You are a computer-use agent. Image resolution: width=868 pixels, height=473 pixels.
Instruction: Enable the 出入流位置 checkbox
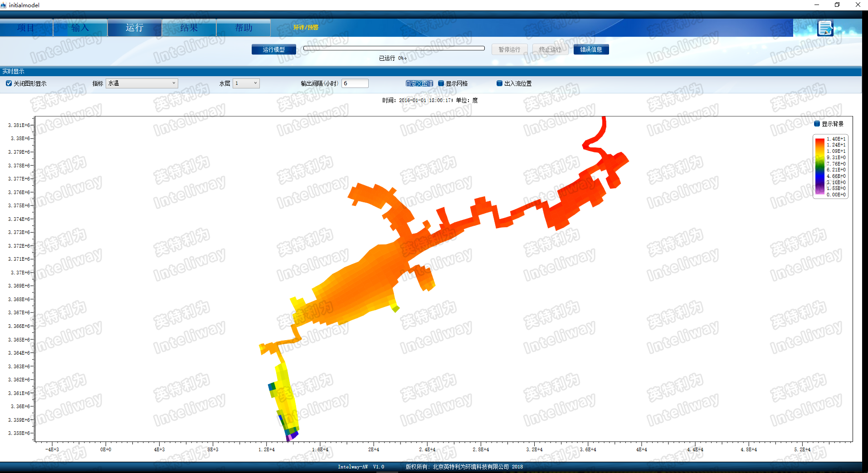point(499,83)
